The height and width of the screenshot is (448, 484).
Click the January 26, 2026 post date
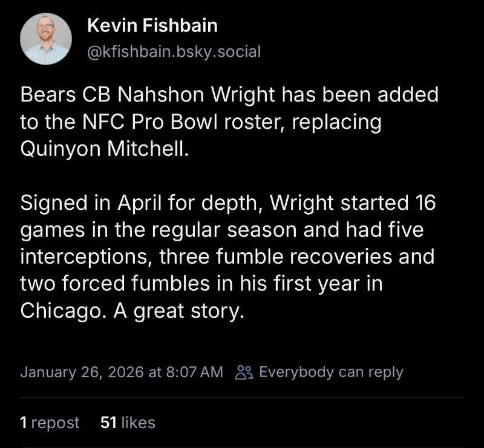click(82, 372)
